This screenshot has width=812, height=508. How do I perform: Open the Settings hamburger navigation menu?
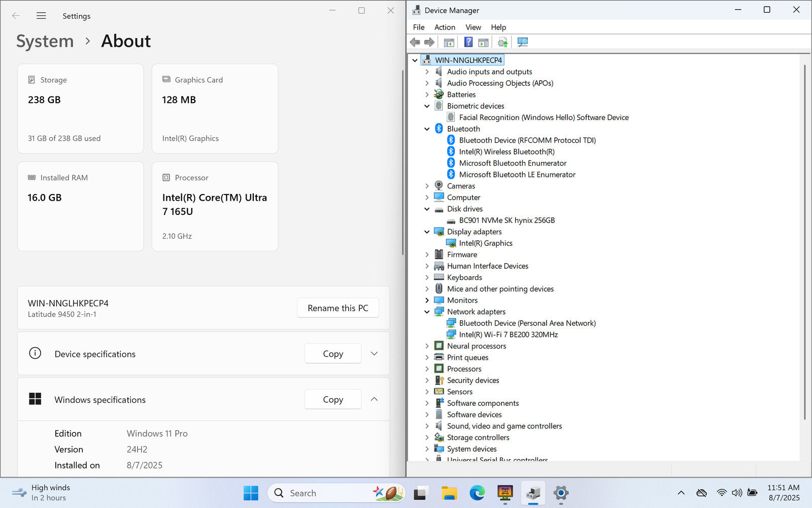[x=41, y=16]
